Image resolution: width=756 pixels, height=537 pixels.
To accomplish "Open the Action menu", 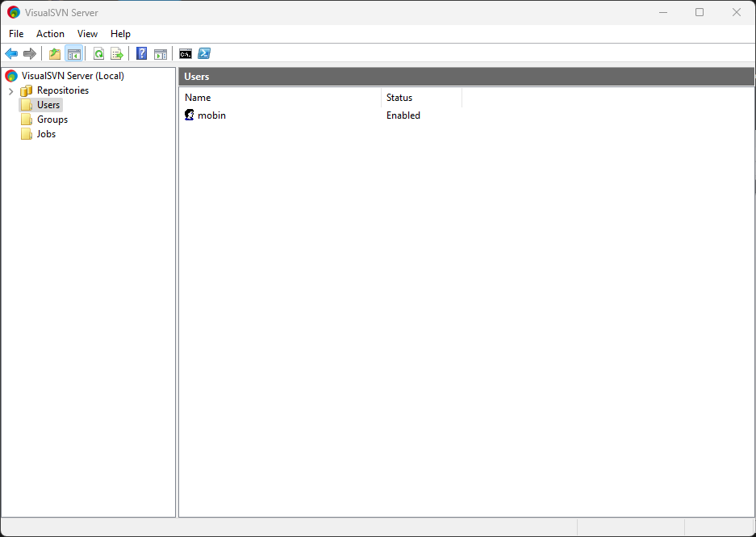I will (x=50, y=34).
